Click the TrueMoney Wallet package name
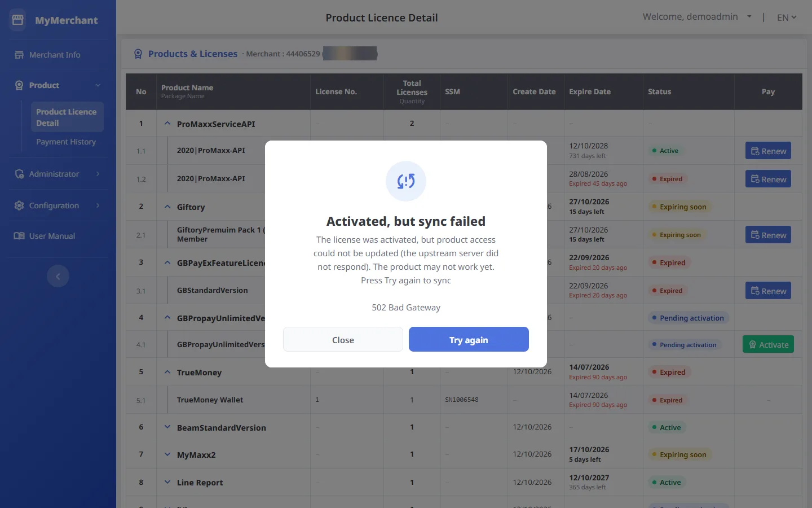 210,400
